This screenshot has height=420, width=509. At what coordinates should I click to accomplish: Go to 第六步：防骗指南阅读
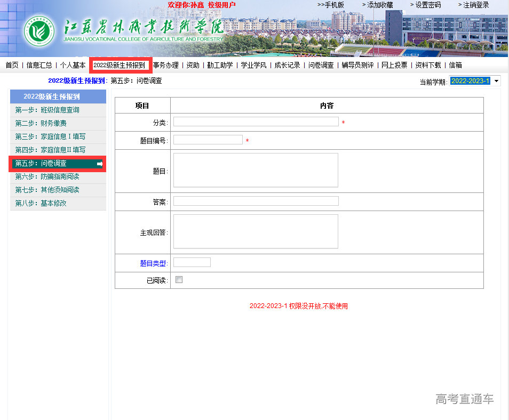point(47,176)
